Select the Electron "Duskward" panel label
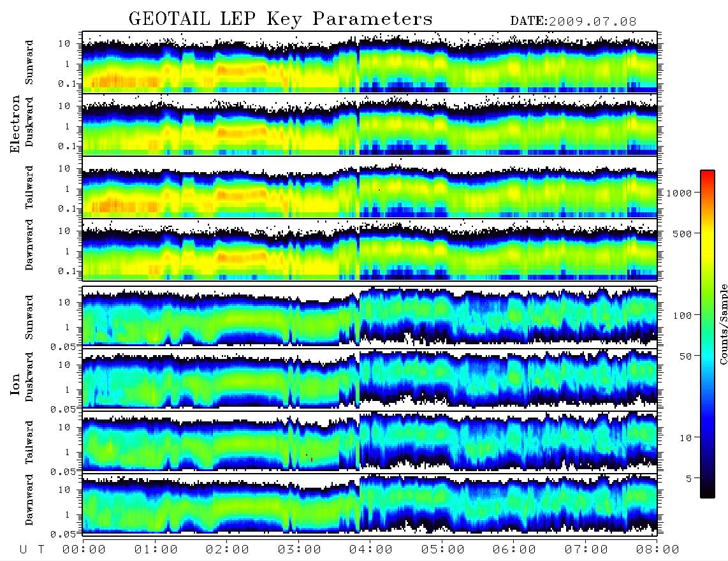This screenshot has height=561, width=728. tap(29, 122)
